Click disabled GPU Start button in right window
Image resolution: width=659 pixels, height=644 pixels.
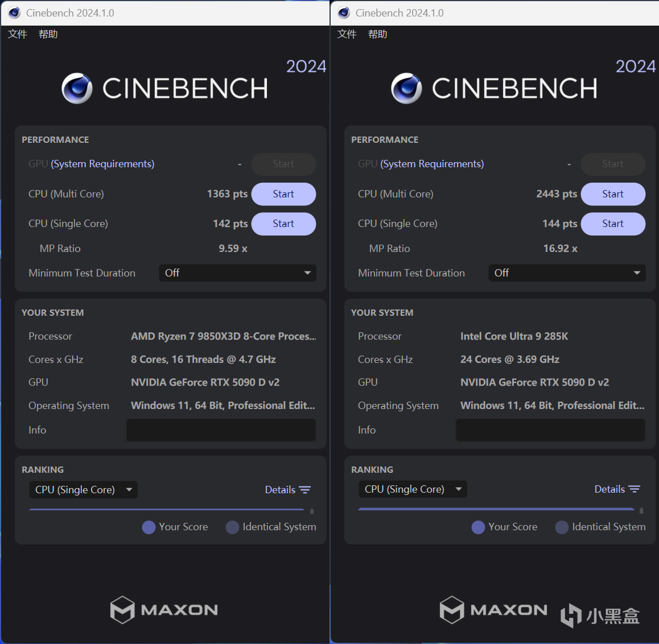pyautogui.click(x=613, y=164)
